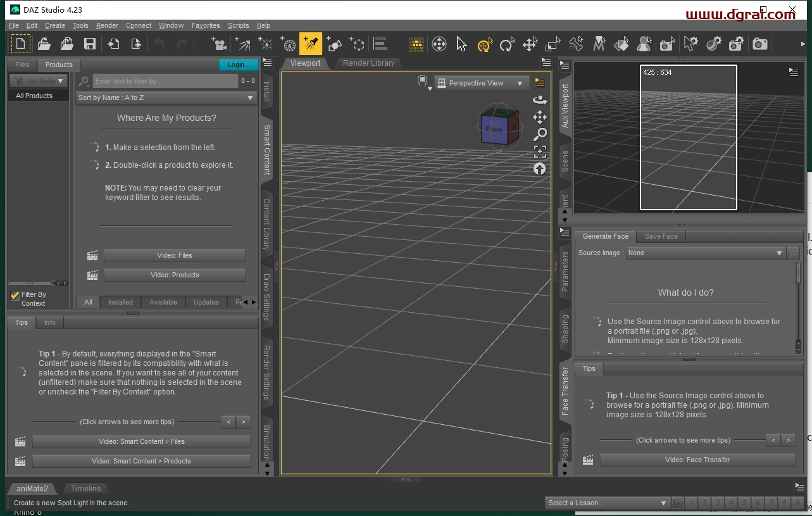Open the Render menu

[107, 25]
